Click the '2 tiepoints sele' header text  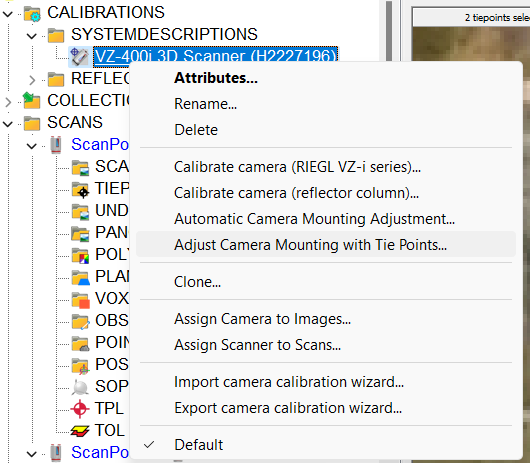[497, 18]
